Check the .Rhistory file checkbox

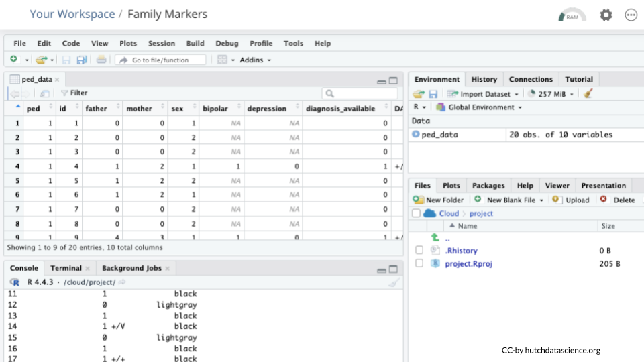click(x=419, y=250)
